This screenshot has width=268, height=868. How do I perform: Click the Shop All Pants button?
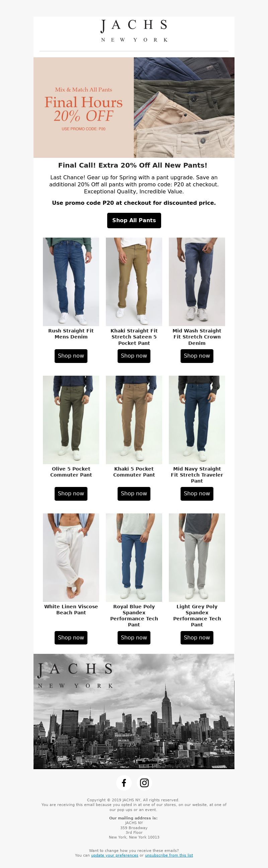pyautogui.click(x=134, y=221)
